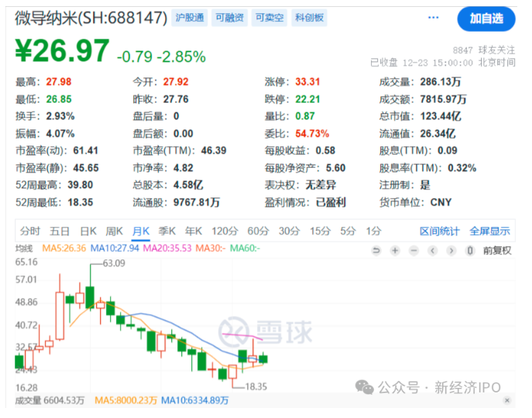Click the 均线 label

pos(24,248)
